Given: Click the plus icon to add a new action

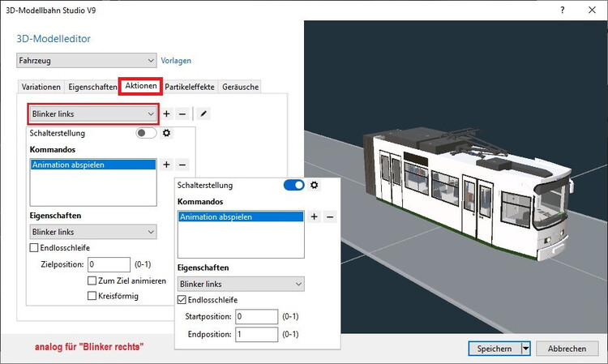Looking at the screenshot, I should point(167,114).
